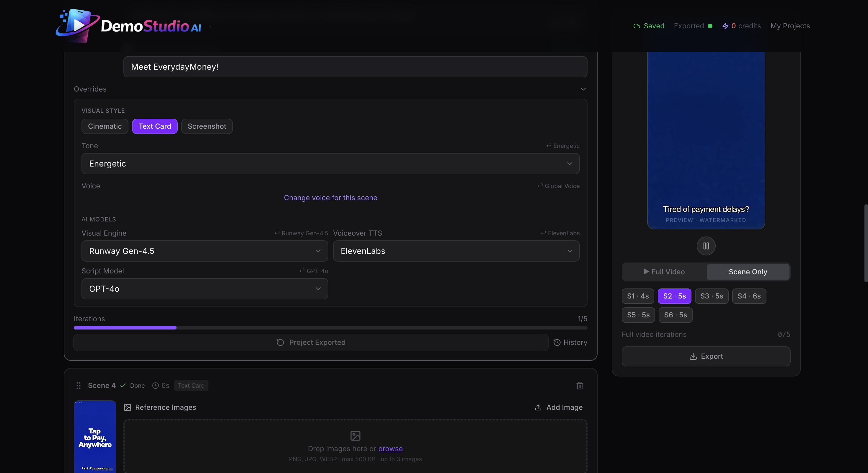Screen dimensions: 868x473
Task: Select scene segment S4 · 6s
Action: 749,296
